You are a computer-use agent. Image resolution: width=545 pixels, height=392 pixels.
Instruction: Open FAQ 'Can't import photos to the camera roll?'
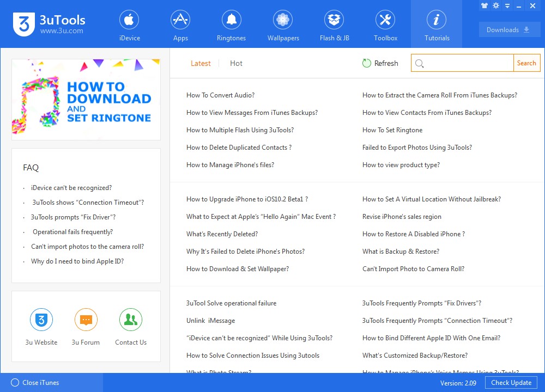click(x=87, y=247)
